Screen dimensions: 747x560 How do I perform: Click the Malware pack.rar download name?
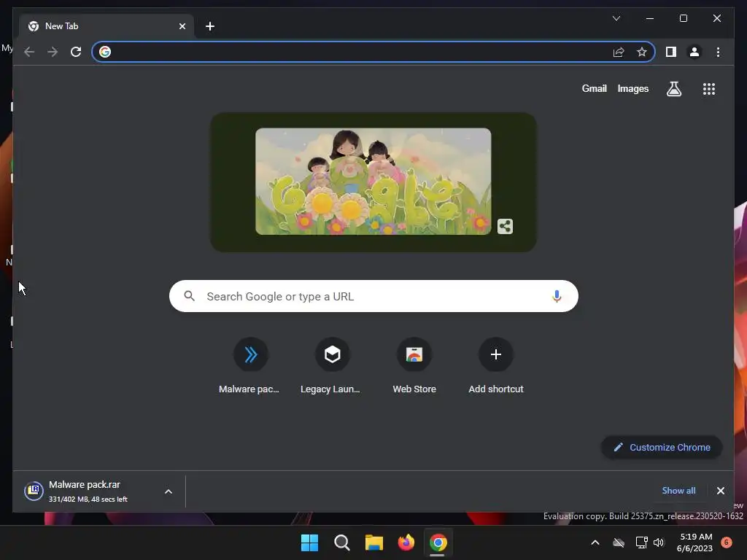[85, 484]
